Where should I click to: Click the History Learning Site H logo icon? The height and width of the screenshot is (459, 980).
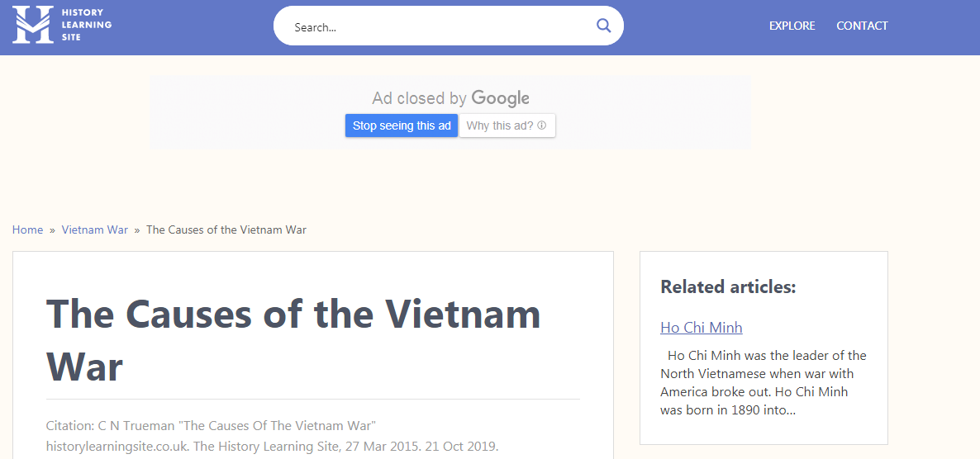pos(33,25)
